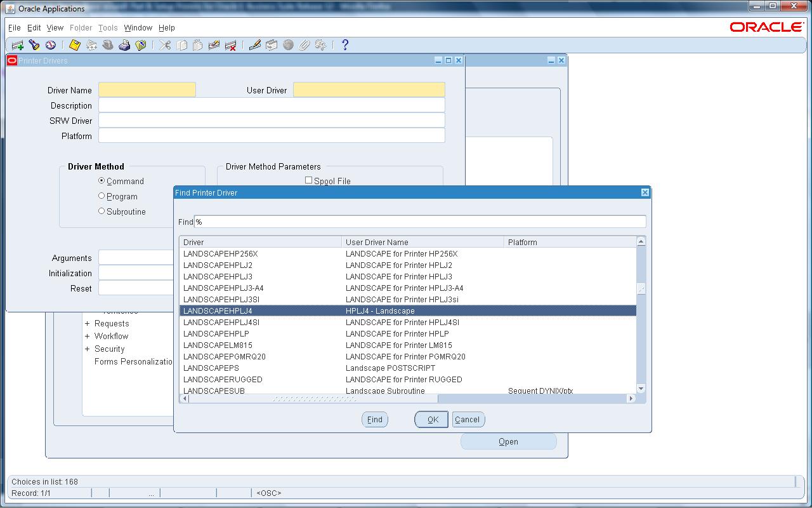Viewport: 812px width, 508px height.
Task: Expand the Requests node in Navigator
Action: pos(88,324)
